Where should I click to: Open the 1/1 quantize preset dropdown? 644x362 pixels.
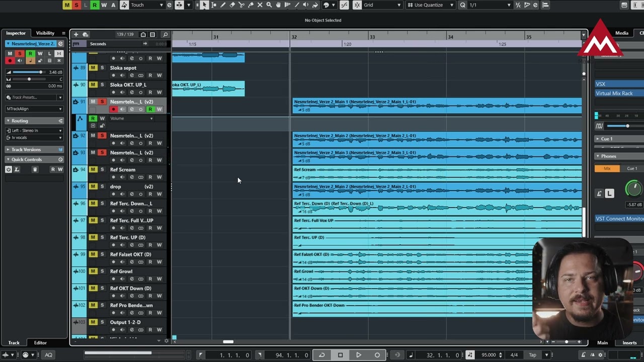490,5
